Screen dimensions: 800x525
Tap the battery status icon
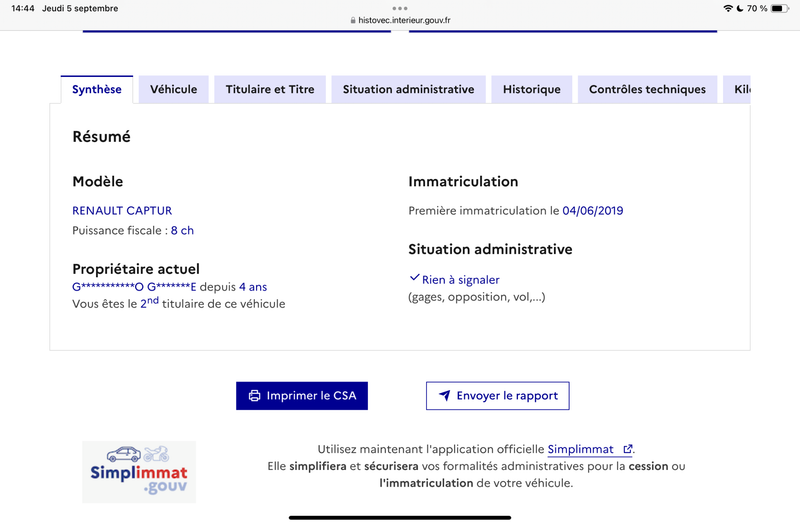pyautogui.click(x=780, y=8)
